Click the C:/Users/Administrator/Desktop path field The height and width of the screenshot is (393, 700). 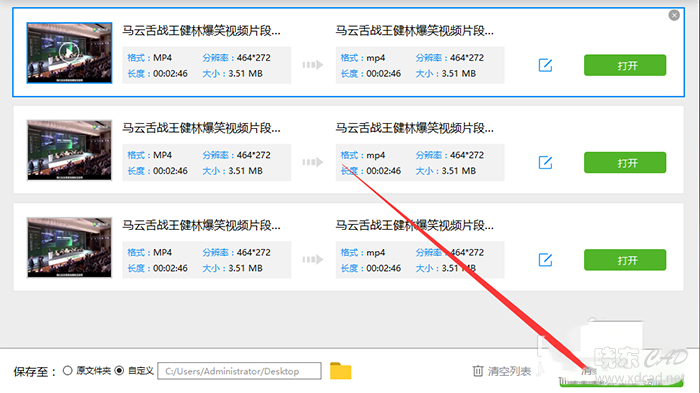pos(239,371)
